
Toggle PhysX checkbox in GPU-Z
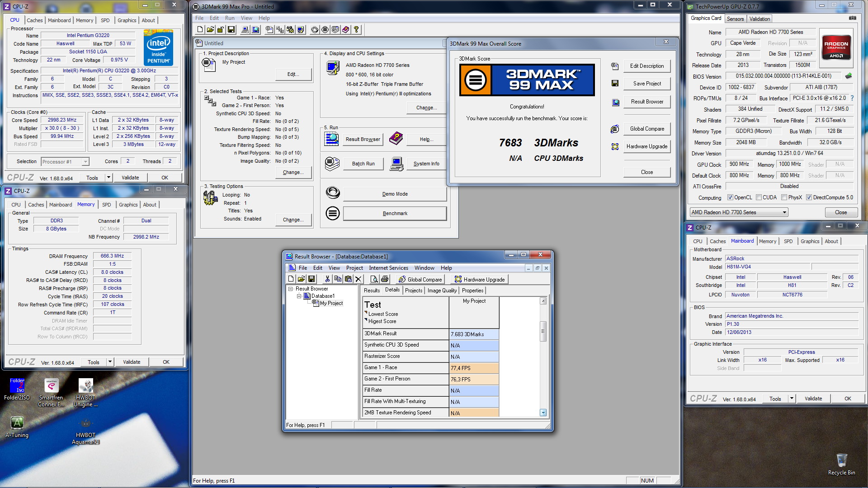point(784,197)
